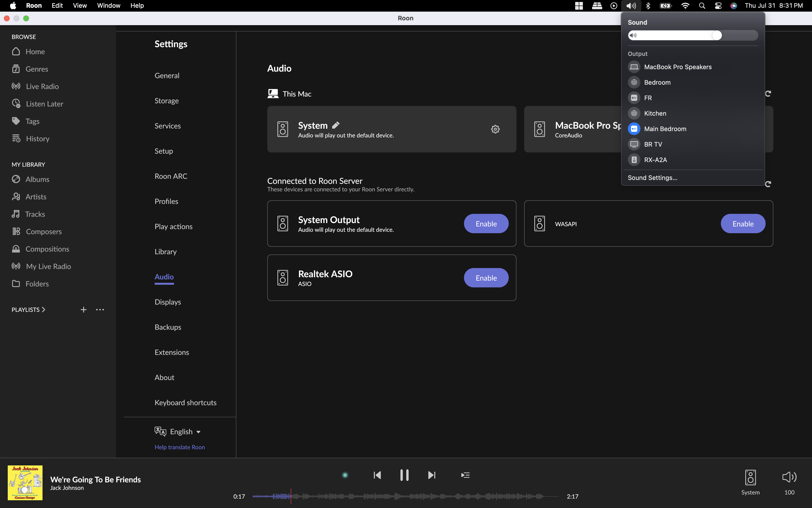Open System device settings gear
This screenshot has height=508, width=812.
click(495, 129)
